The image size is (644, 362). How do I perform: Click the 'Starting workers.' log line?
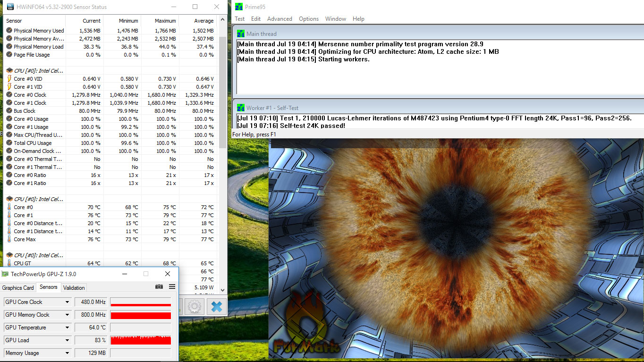point(303,59)
